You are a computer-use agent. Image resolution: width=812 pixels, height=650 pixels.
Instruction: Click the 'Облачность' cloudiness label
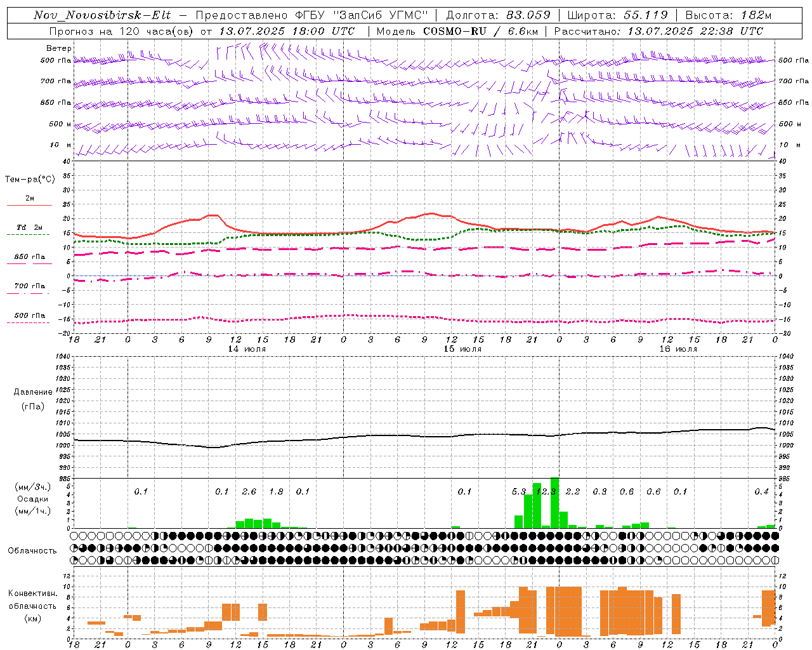click(32, 550)
